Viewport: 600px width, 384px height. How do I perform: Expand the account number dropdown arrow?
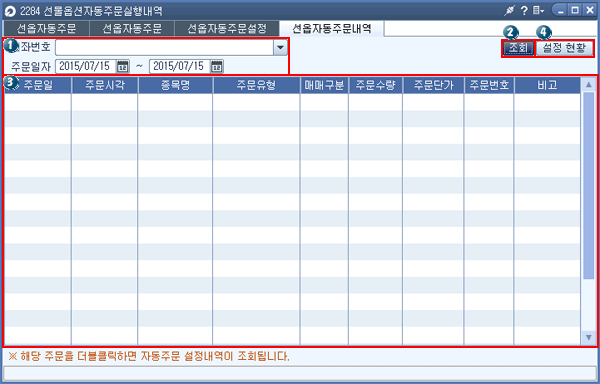tap(280, 48)
